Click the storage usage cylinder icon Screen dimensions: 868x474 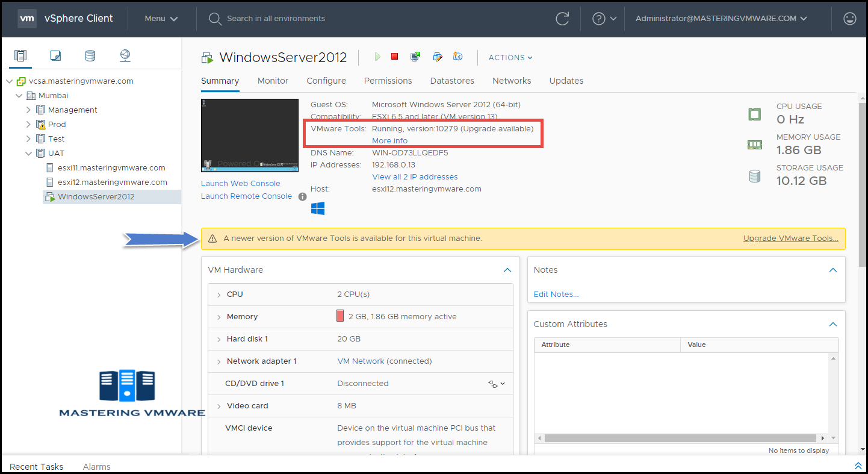point(754,176)
